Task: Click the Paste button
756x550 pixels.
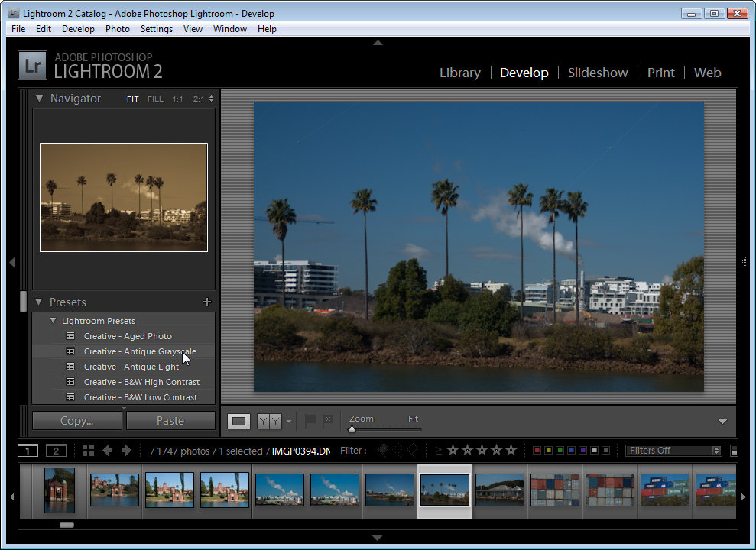Action: coord(170,420)
